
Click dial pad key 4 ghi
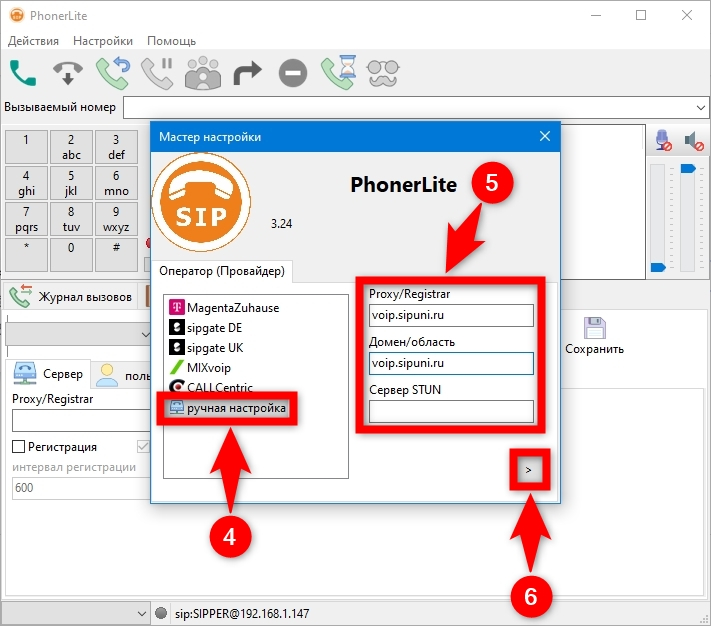26,183
